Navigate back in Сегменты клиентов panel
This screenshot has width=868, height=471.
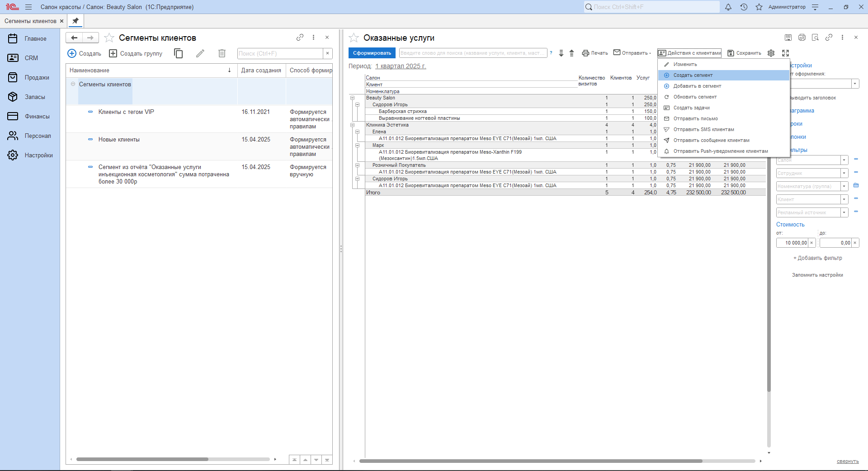(74, 38)
